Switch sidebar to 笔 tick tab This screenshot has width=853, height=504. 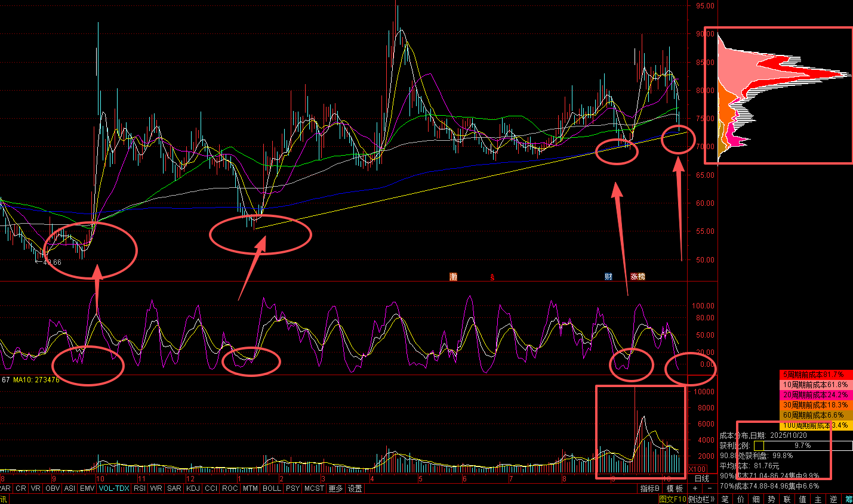tap(725, 499)
